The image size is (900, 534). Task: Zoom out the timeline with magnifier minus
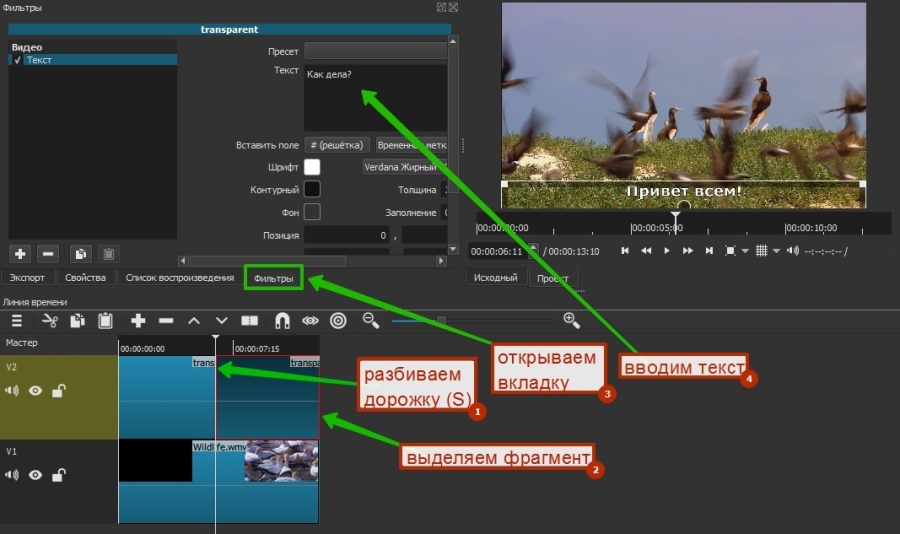click(371, 320)
